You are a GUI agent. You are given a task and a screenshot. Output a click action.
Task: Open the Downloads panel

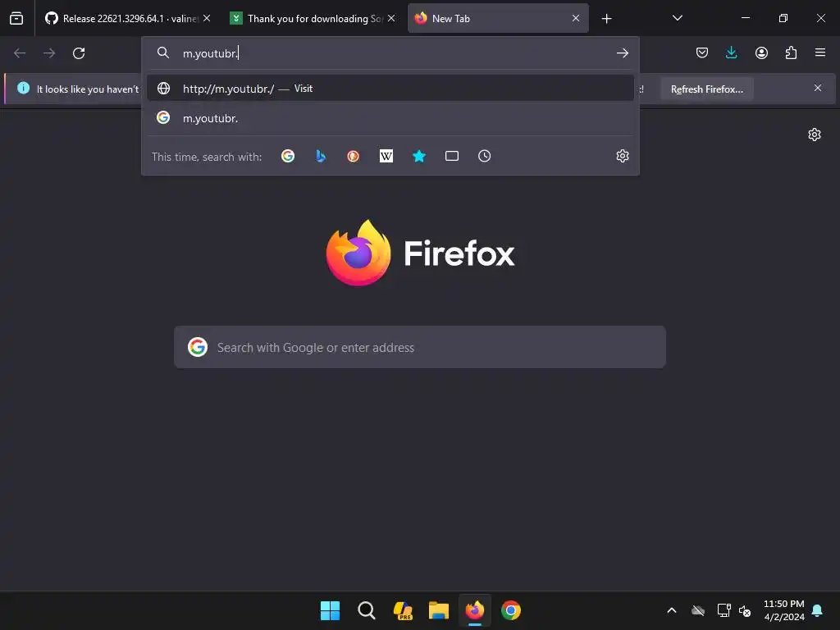pos(731,52)
